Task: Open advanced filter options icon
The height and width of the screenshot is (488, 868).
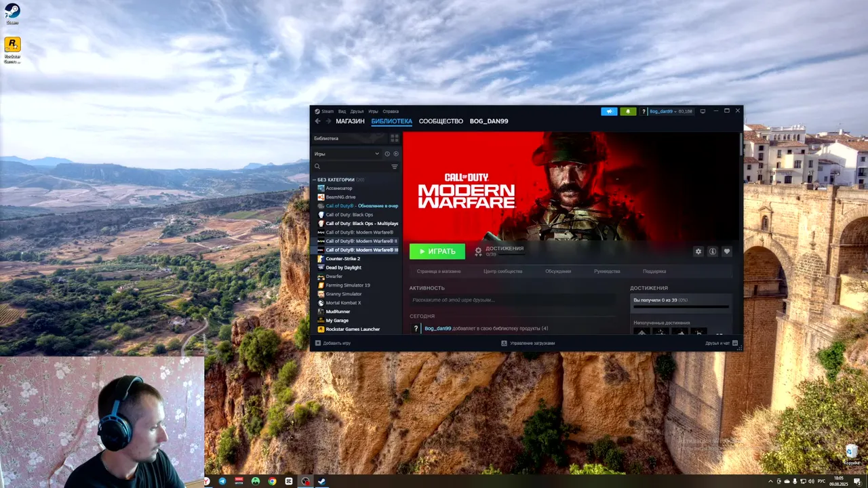Action: tap(395, 166)
